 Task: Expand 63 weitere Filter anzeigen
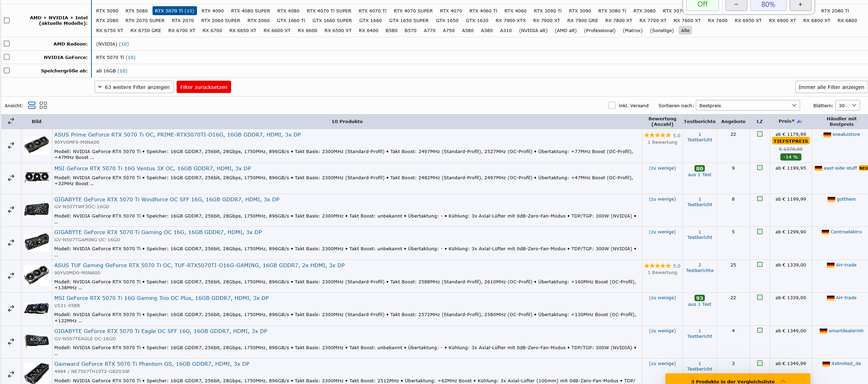pos(134,87)
